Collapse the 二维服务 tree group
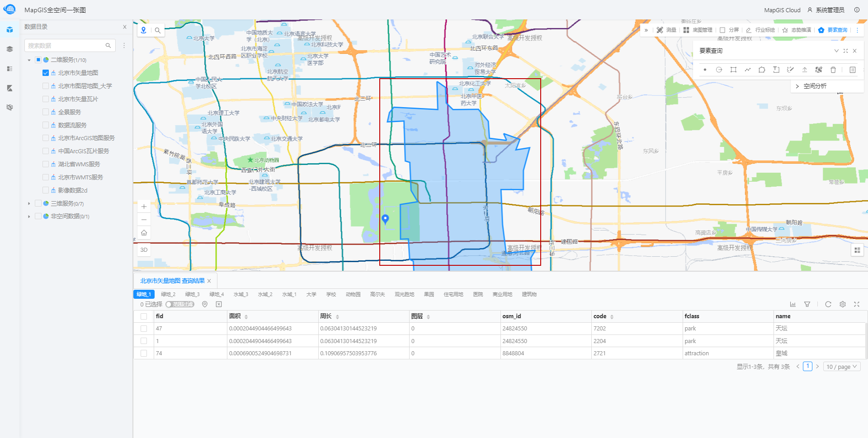This screenshot has width=868, height=438. tap(29, 60)
